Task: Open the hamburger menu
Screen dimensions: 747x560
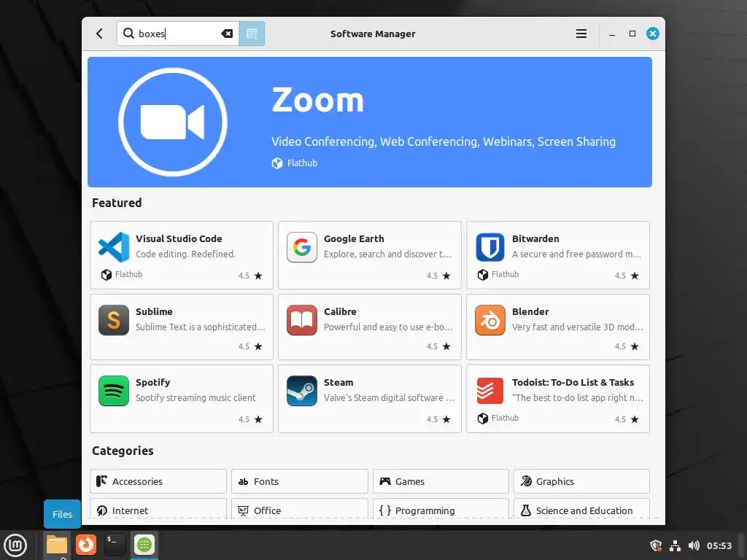Action: point(581,34)
